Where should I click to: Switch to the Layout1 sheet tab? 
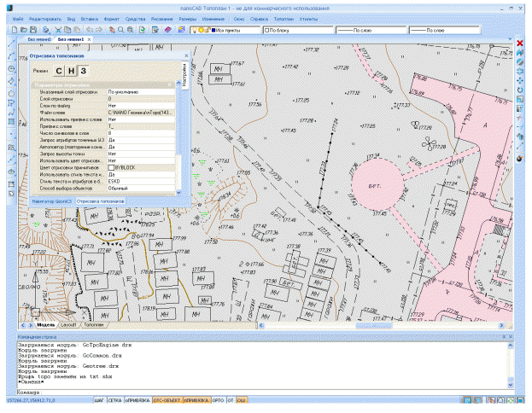pyautogui.click(x=68, y=325)
